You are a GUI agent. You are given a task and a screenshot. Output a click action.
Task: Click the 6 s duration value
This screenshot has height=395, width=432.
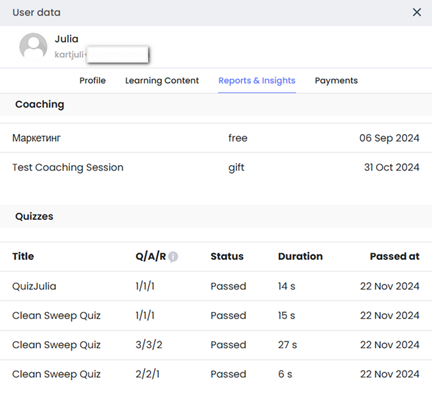click(x=285, y=374)
